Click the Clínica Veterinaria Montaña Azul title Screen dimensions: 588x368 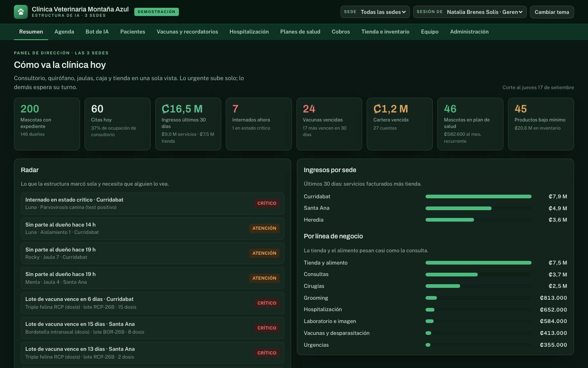80,9
